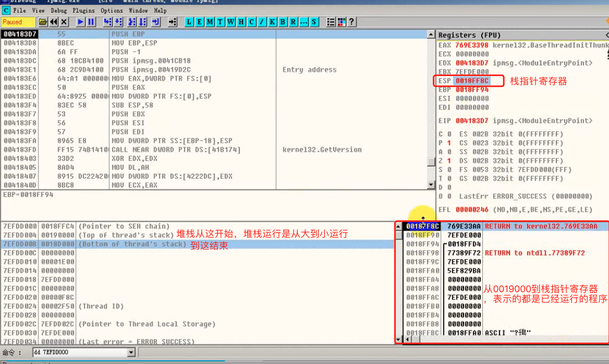Click the EAX register value 769E3398
This screenshot has width=609, height=364.
(472, 45)
